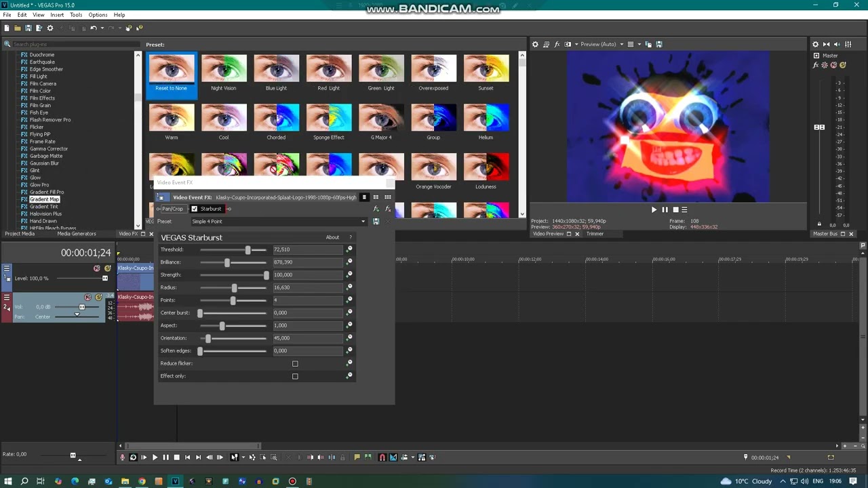Open Master Bus mixer faders icon
868x488 pixels.
tap(848, 44)
